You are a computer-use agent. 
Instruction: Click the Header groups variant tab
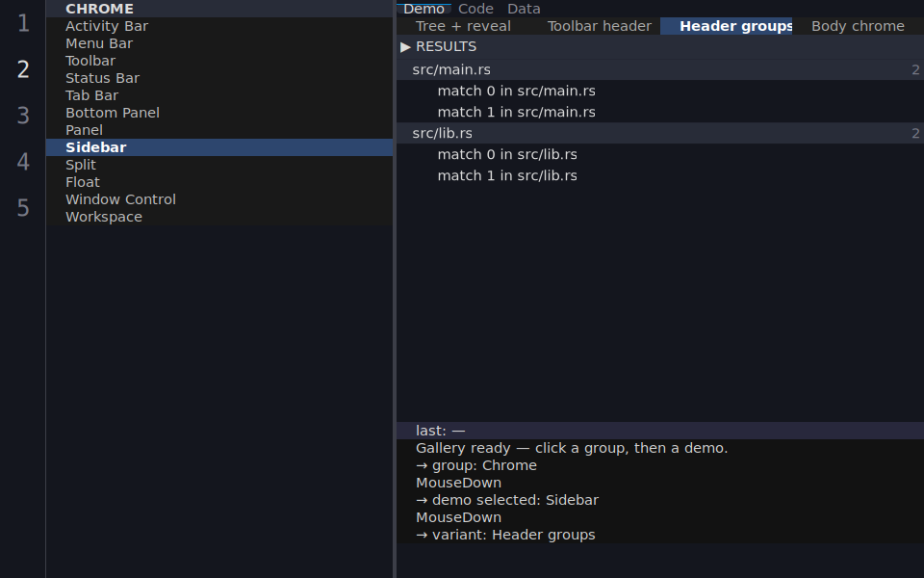(727, 26)
